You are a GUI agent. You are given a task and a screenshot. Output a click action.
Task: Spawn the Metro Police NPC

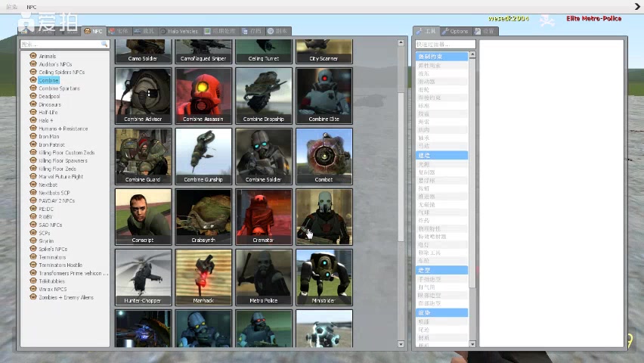point(264,277)
